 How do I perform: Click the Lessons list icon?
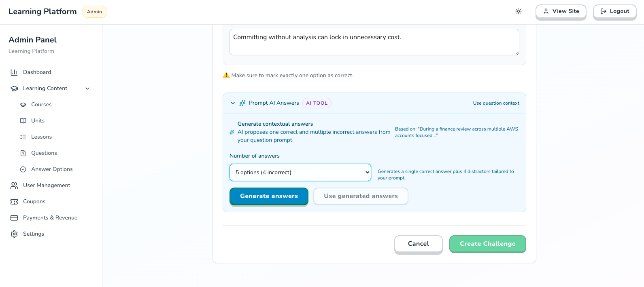23,137
